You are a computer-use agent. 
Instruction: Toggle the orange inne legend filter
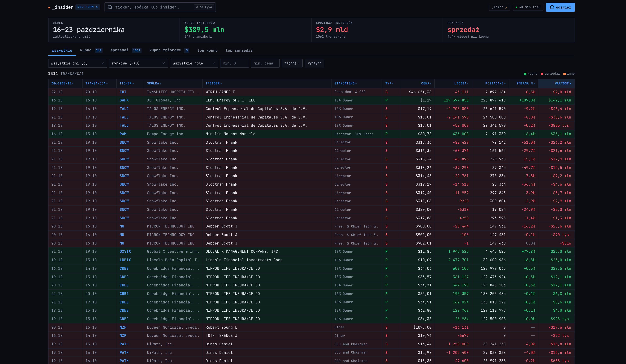pos(569,73)
